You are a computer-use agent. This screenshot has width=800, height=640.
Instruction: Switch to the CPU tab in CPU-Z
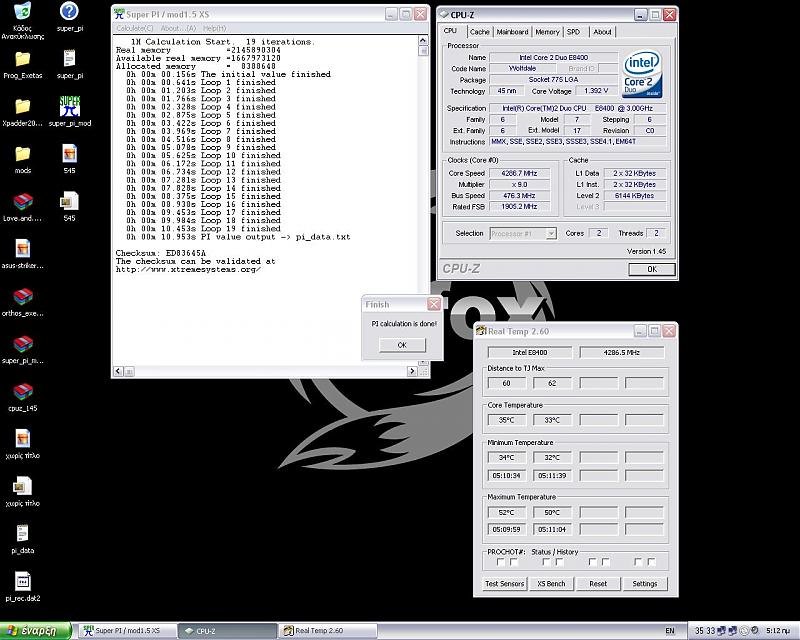tap(450, 31)
